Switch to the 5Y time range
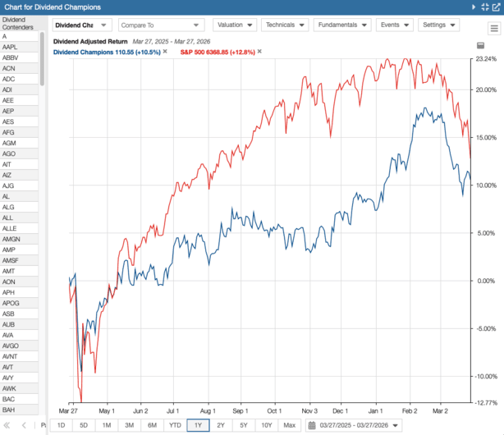Viewport: 504px width, 435px height. 243,425
